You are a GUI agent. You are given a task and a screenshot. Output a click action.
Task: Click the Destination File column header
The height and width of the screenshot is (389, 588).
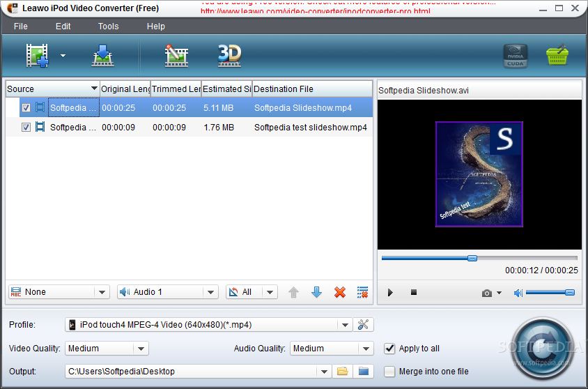coord(312,89)
